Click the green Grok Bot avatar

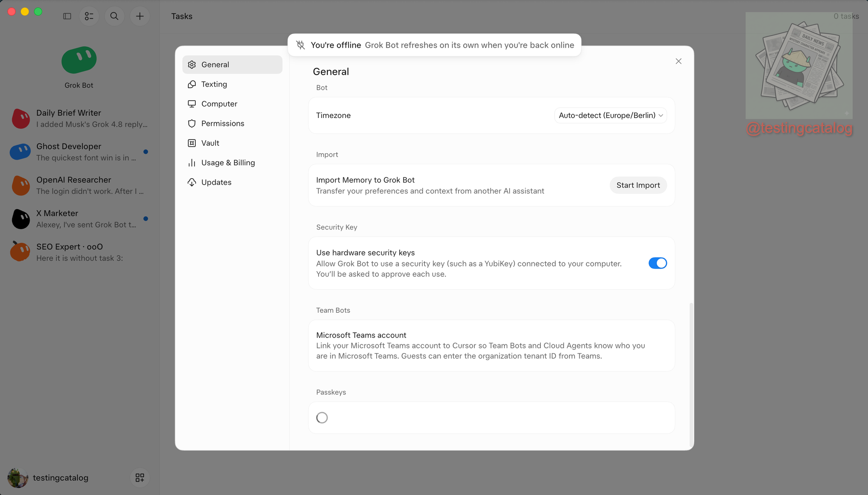[79, 60]
